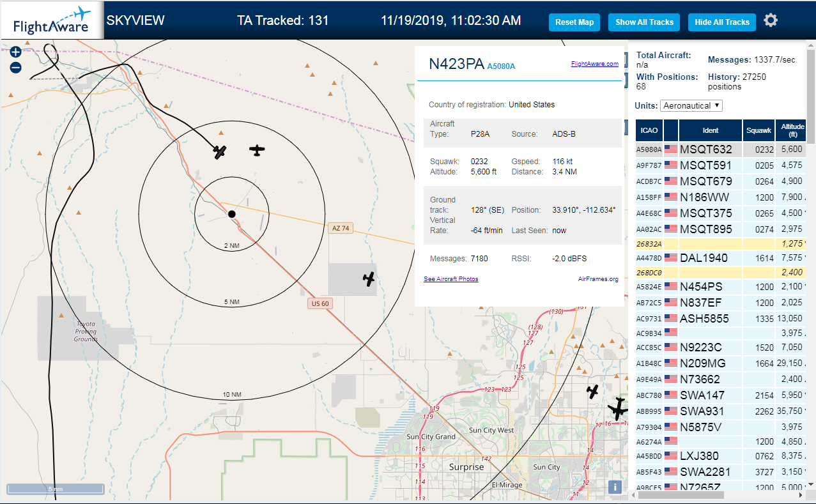This screenshot has height=504, width=816.
Task: Click the map info 'i' button
Action: 615,487
